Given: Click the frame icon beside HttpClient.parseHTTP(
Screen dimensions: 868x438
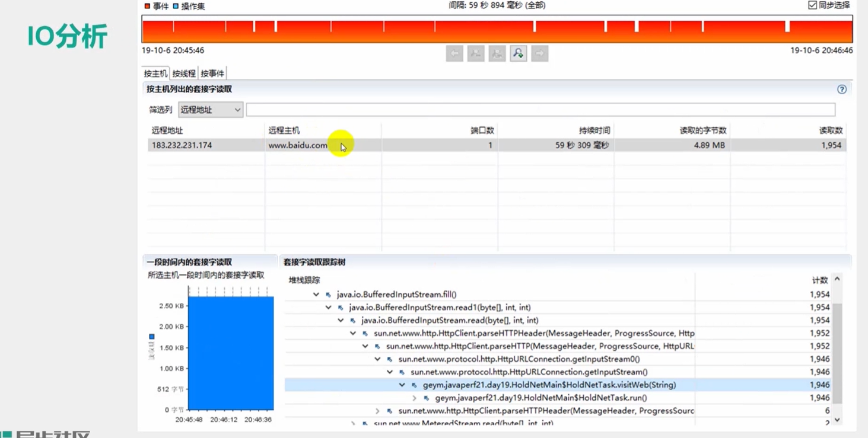Looking at the screenshot, I should pyautogui.click(x=377, y=346).
